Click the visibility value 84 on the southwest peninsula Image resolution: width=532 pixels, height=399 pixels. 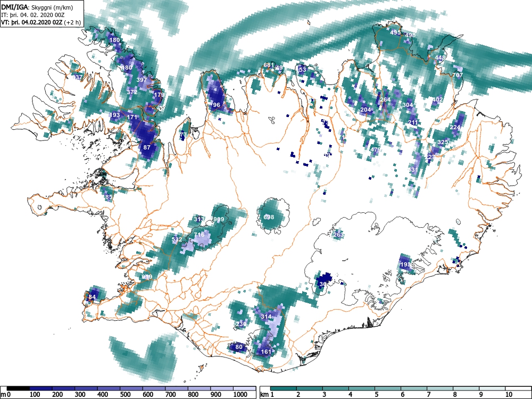click(92, 297)
